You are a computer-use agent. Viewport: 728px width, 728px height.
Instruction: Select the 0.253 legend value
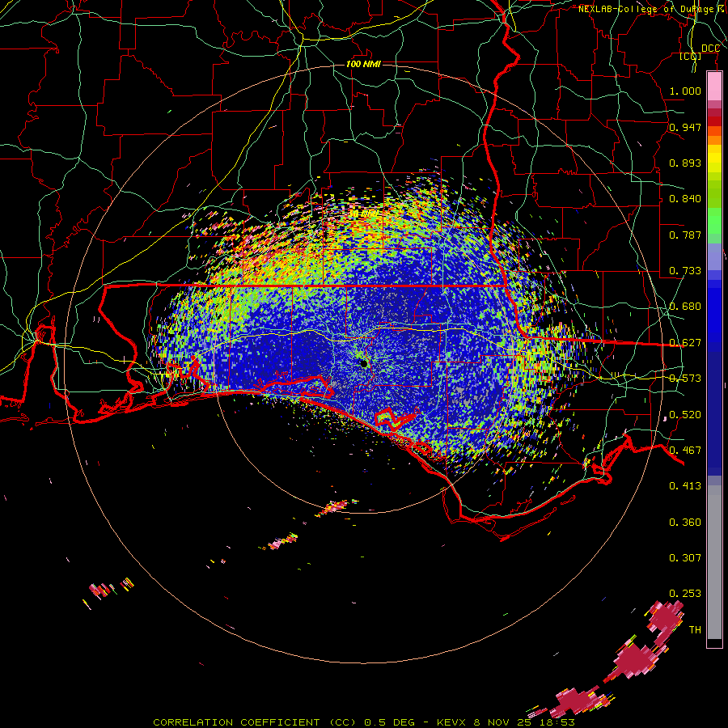[685, 594]
